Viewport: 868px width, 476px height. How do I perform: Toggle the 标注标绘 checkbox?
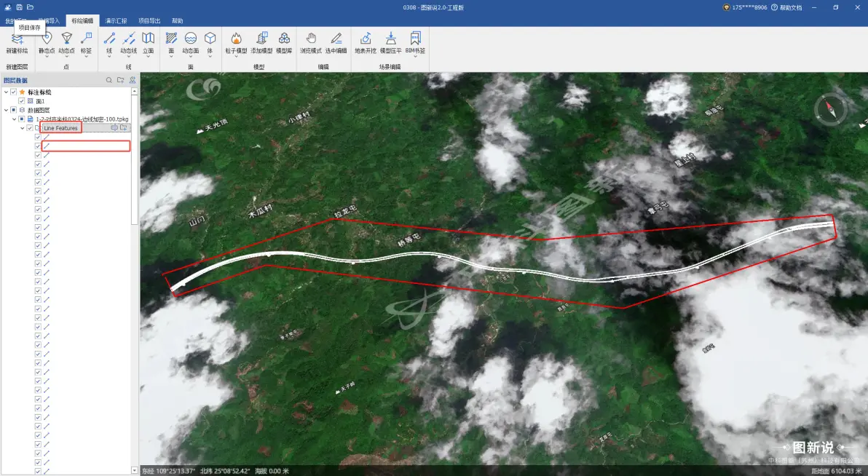point(14,92)
